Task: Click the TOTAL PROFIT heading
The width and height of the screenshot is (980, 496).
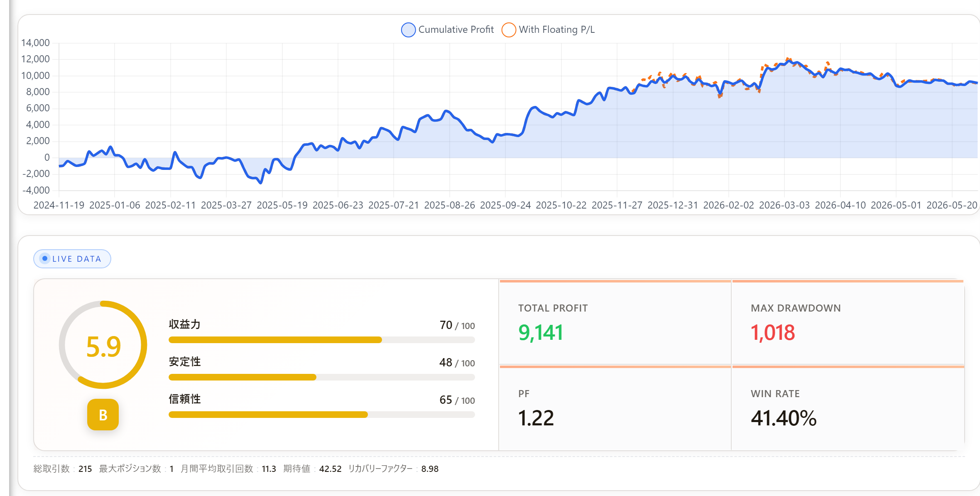Action: pyautogui.click(x=553, y=308)
